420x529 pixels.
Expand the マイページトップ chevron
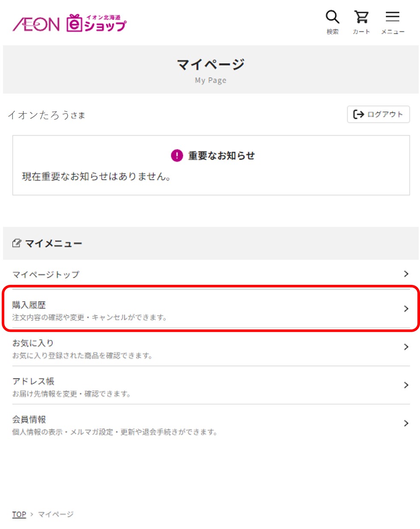pos(406,274)
